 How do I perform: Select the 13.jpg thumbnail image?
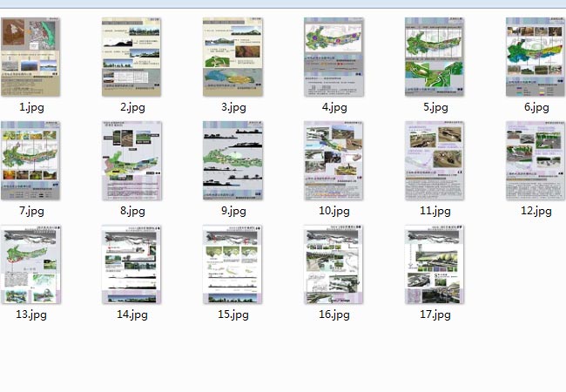(31, 264)
